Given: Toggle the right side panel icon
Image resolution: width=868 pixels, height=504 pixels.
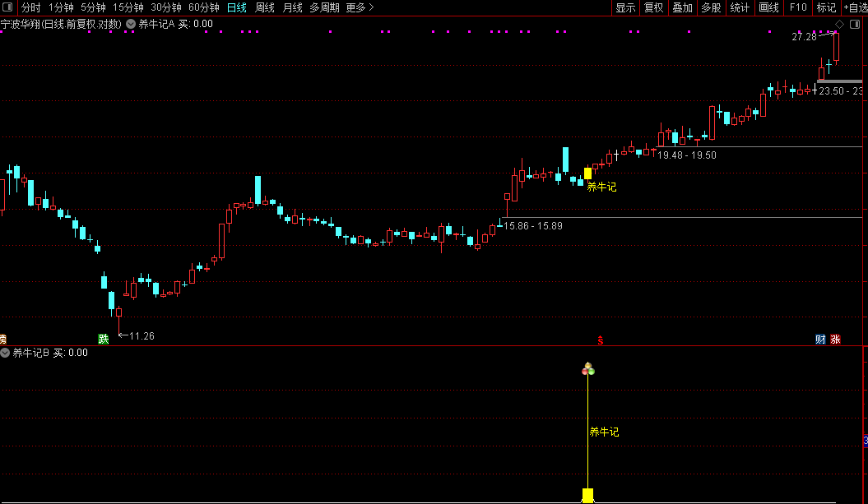Looking at the screenshot, I should click(x=855, y=24).
